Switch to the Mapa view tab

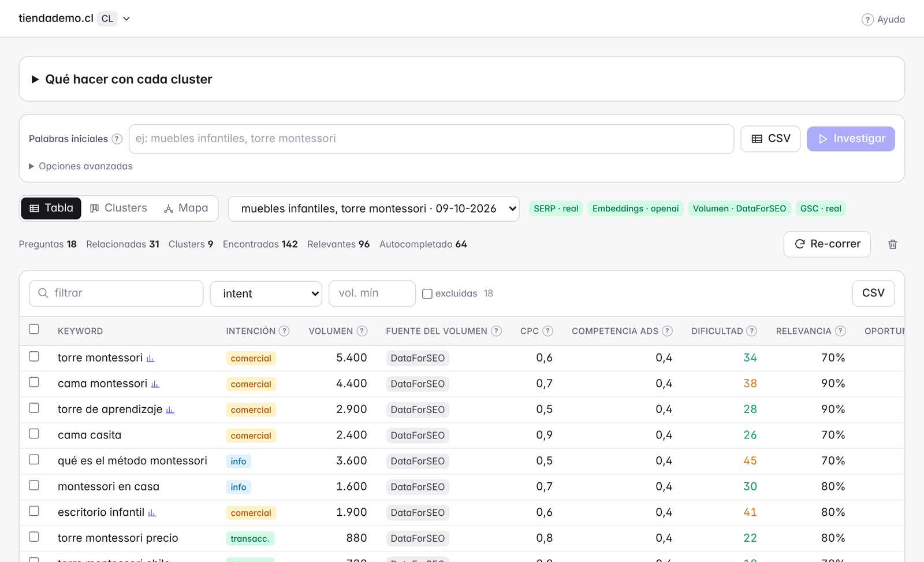point(186,208)
